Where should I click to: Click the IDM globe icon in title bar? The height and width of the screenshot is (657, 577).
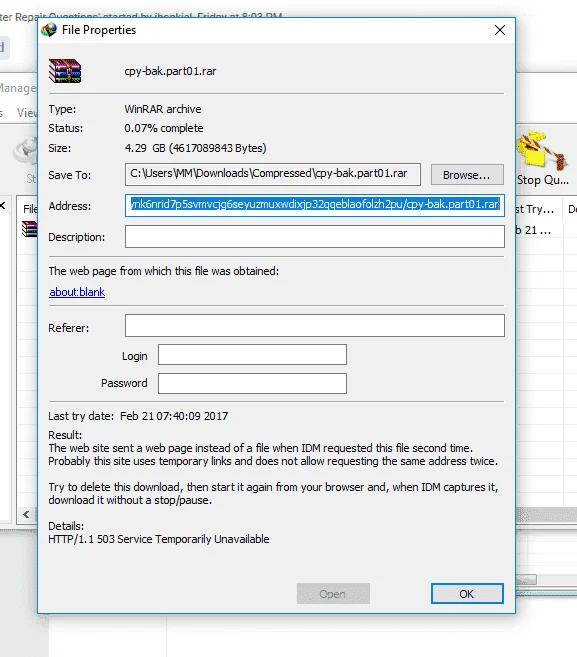coord(49,30)
